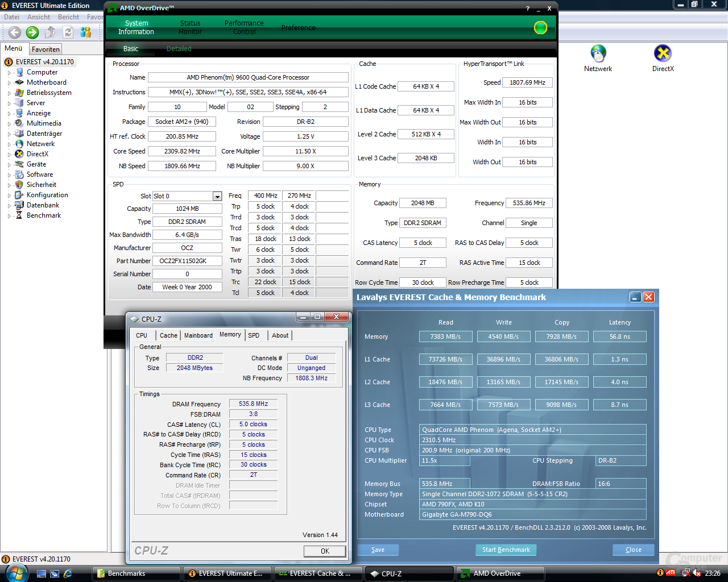728x582 pixels.
Task: Expand the Konfiguration tree node
Action: pos(9,196)
